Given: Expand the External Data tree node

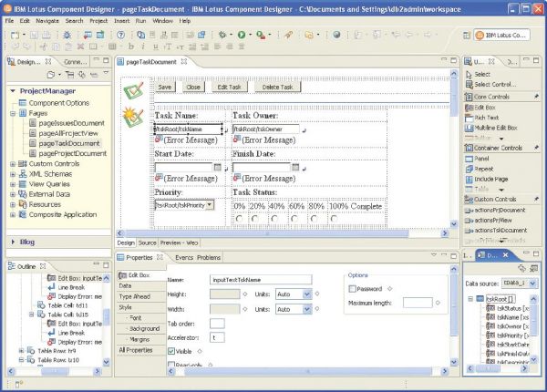Looking at the screenshot, I should tap(13, 194).
